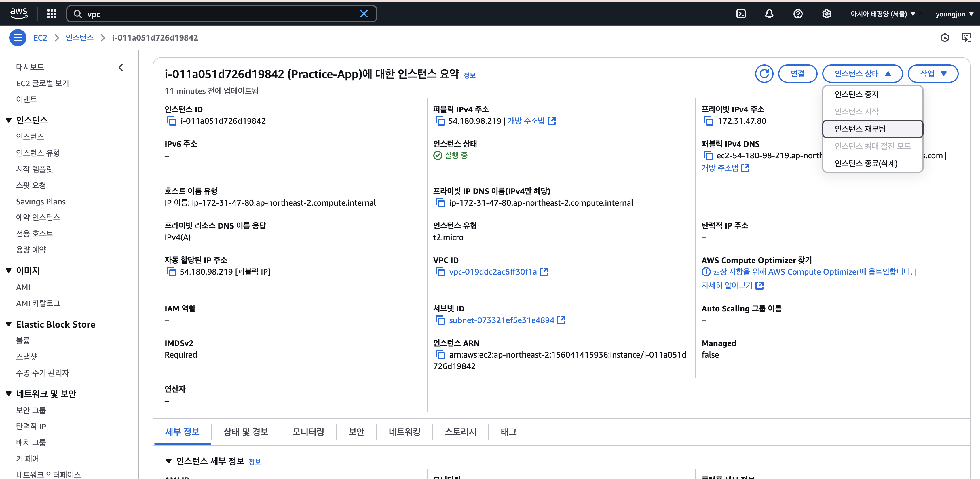Viewport: 980px width, 479px height.
Task: Collapse the Elastic Block Store section
Action: (x=9, y=324)
